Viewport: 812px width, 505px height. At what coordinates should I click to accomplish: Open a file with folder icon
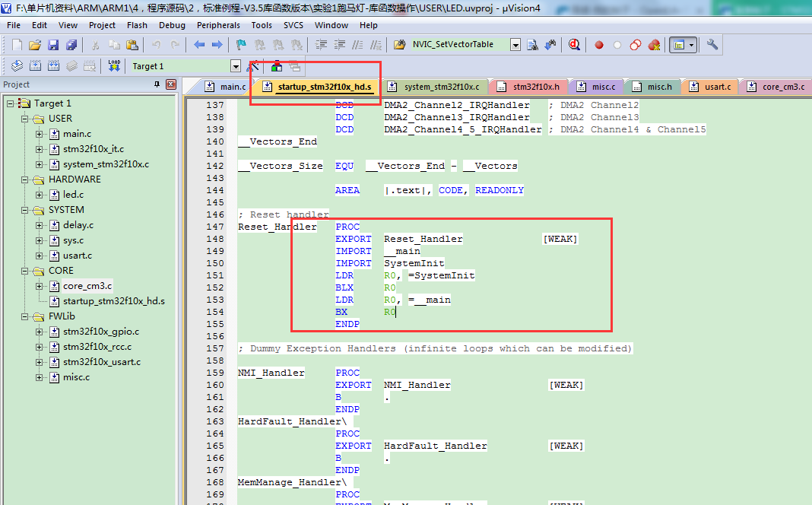click(35, 45)
